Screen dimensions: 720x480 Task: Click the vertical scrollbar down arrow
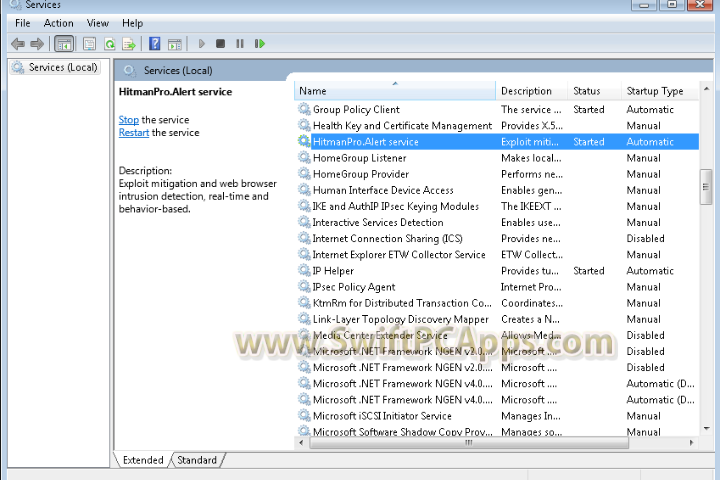(706, 429)
